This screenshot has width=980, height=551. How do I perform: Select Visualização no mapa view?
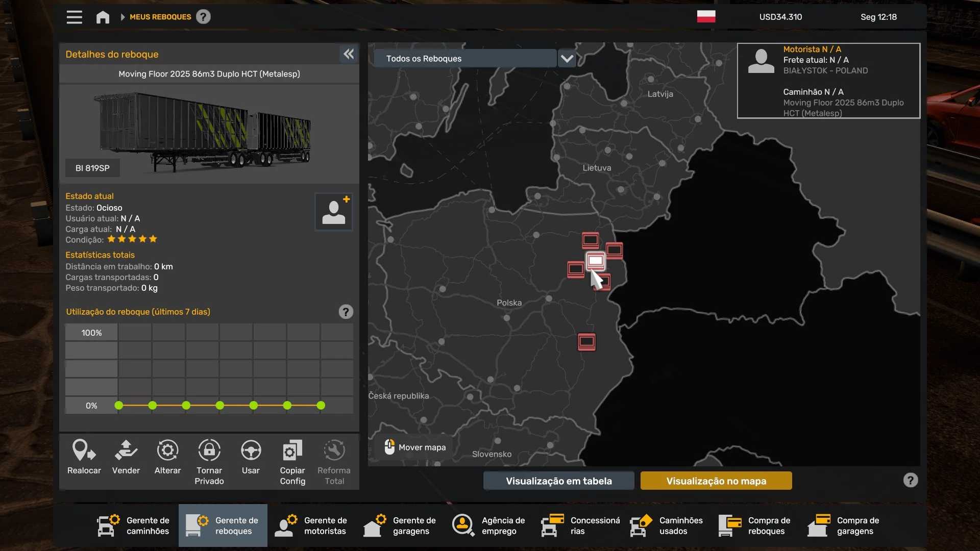pyautogui.click(x=716, y=481)
